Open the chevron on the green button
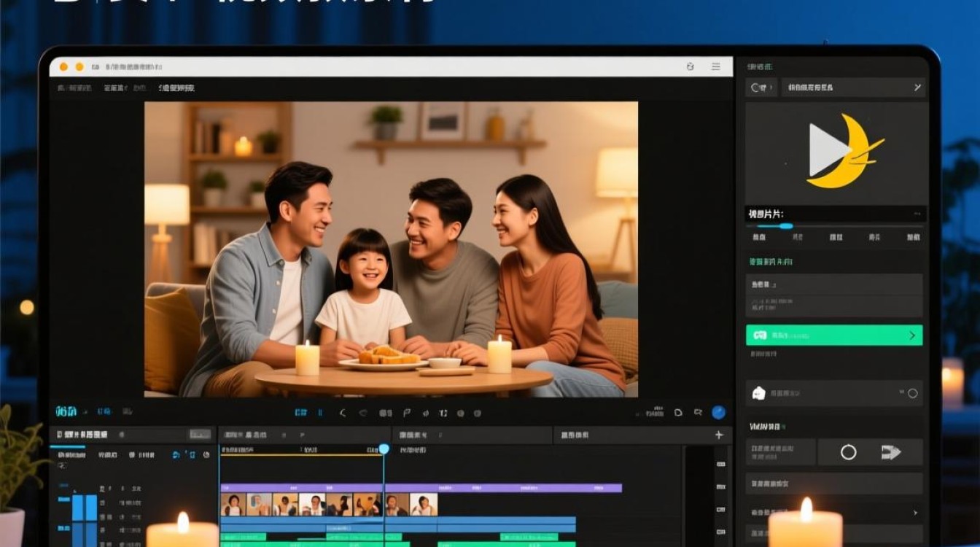Screen dimensions: 980x547 coord(911,335)
